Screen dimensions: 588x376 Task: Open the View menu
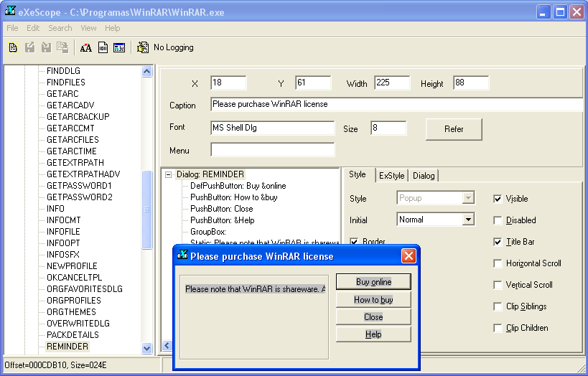point(88,28)
